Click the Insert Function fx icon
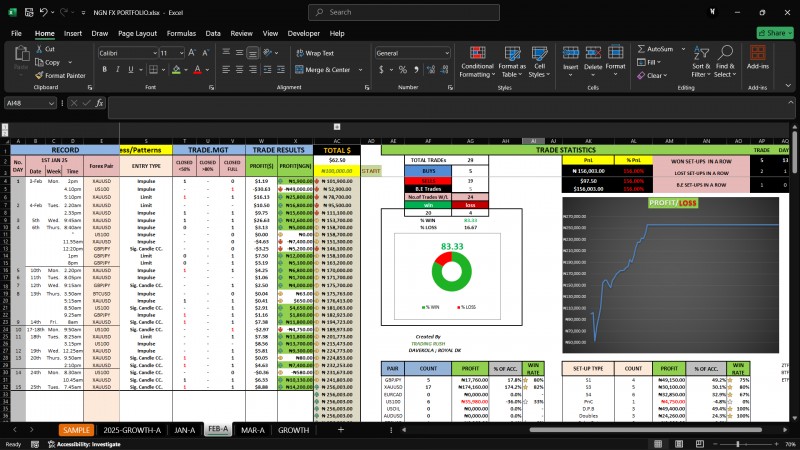The height and width of the screenshot is (450, 800). (x=99, y=103)
